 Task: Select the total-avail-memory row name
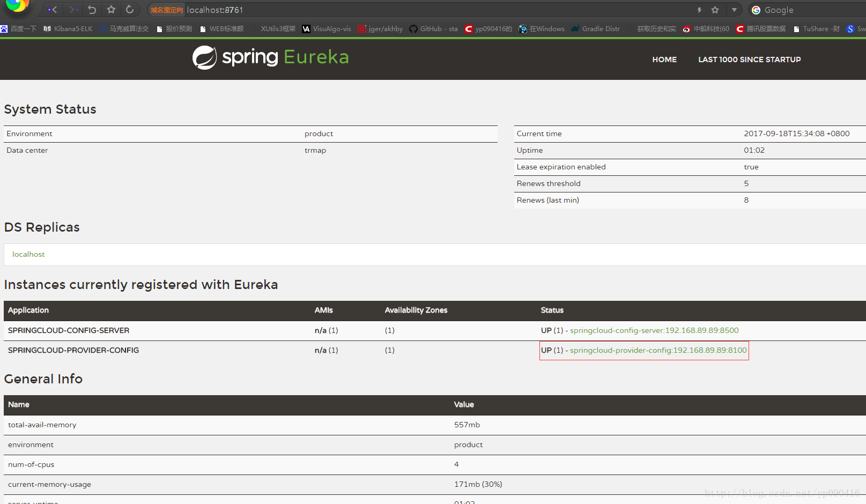tap(42, 425)
